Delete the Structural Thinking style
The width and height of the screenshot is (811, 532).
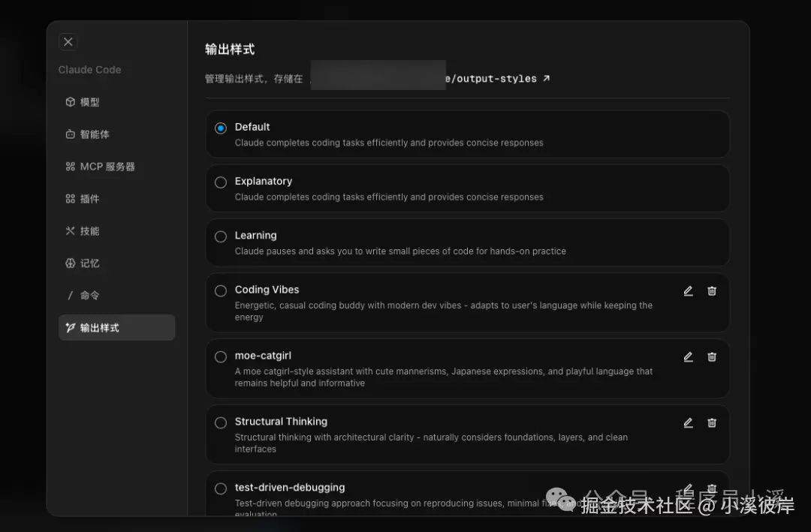(x=712, y=423)
